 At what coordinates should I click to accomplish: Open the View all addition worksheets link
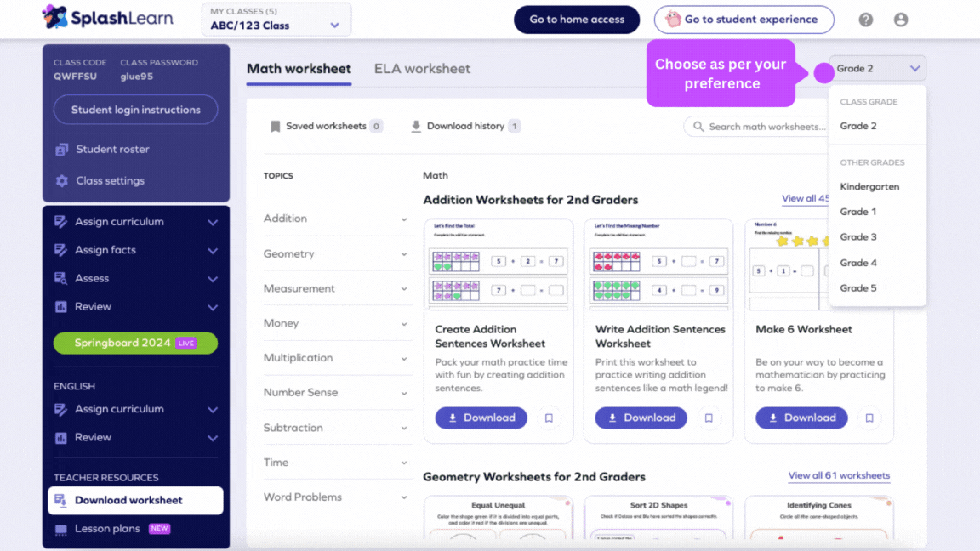806,199
